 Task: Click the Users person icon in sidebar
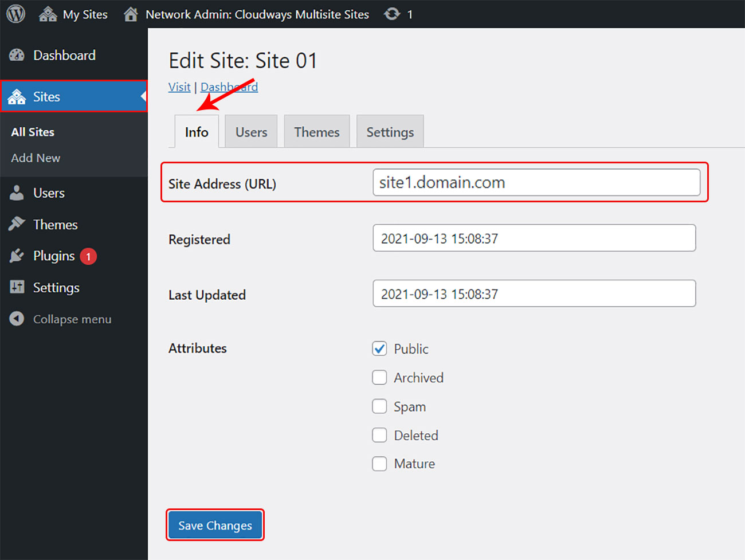[17, 193]
